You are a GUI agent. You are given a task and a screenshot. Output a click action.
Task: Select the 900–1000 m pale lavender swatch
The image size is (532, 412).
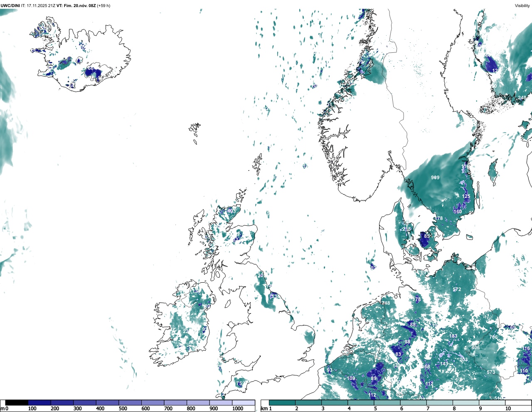coord(221,402)
